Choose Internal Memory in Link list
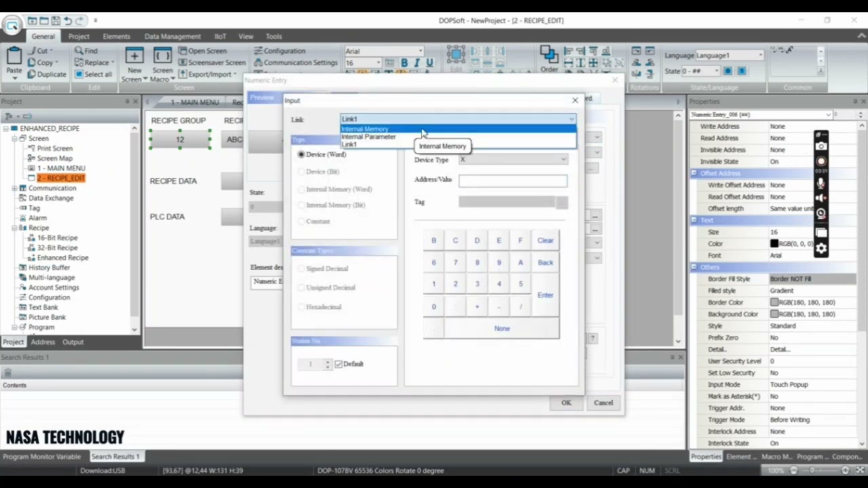This screenshot has height=488, width=868. pos(458,129)
